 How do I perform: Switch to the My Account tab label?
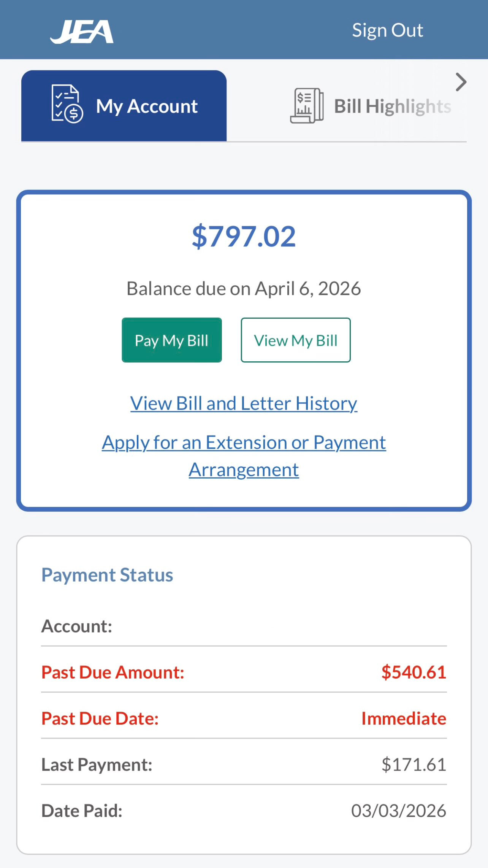[147, 106]
